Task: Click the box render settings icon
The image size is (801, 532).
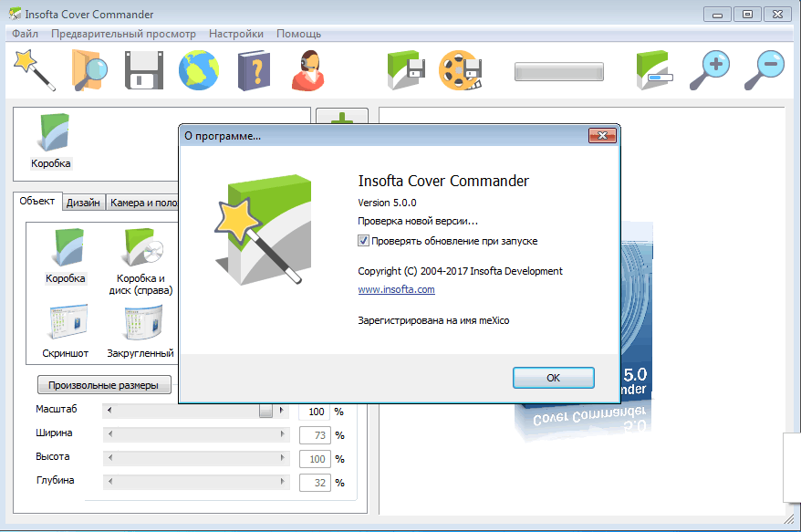Action: (x=654, y=70)
